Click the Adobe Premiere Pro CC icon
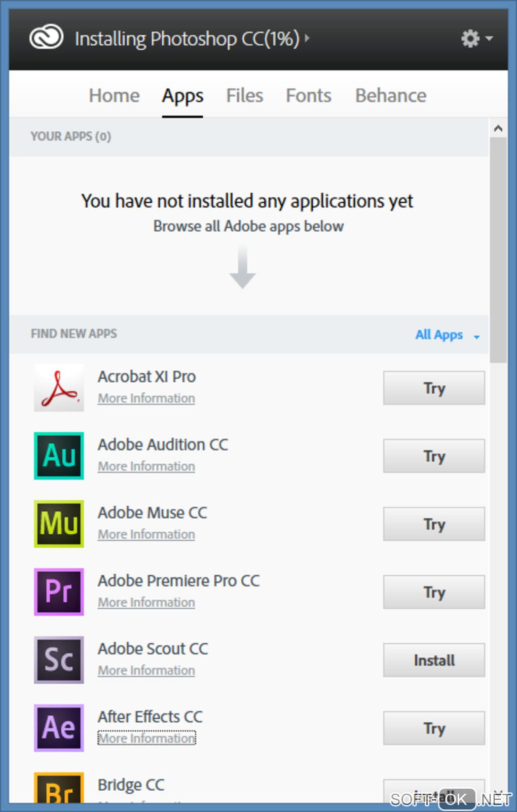The image size is (517, 812). pyautogui.click(x=59, y=592)
